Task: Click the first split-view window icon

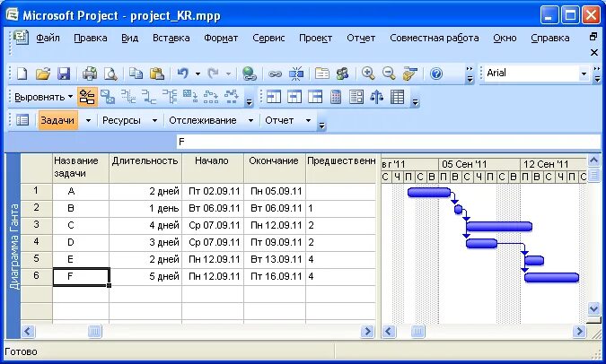Action: pos(273,97)
